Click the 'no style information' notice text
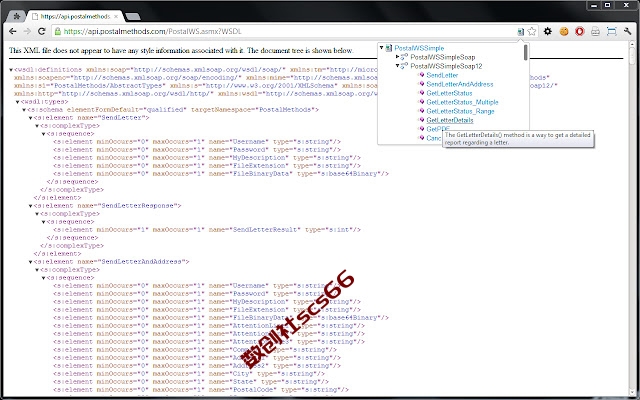Image resolution: width=640 pixels, height=400 pixels. (x=181, y=51)
